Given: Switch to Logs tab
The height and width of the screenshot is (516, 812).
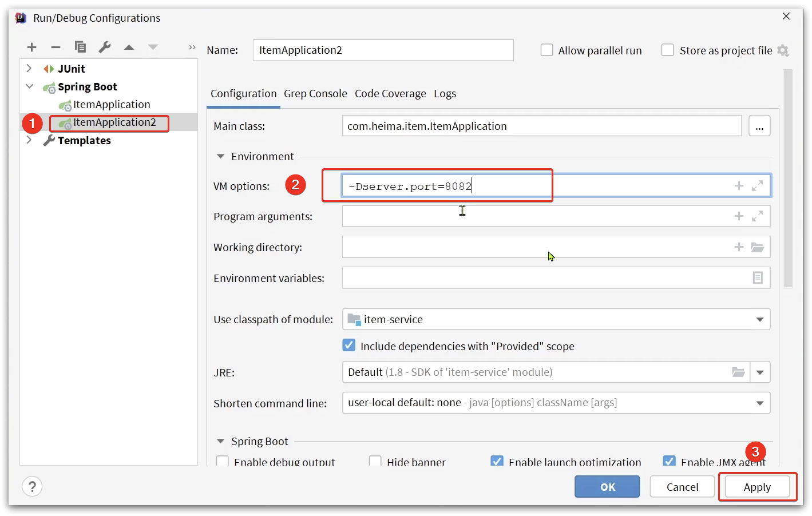Looking at the screenshot, I should click(x=445, y=94).
